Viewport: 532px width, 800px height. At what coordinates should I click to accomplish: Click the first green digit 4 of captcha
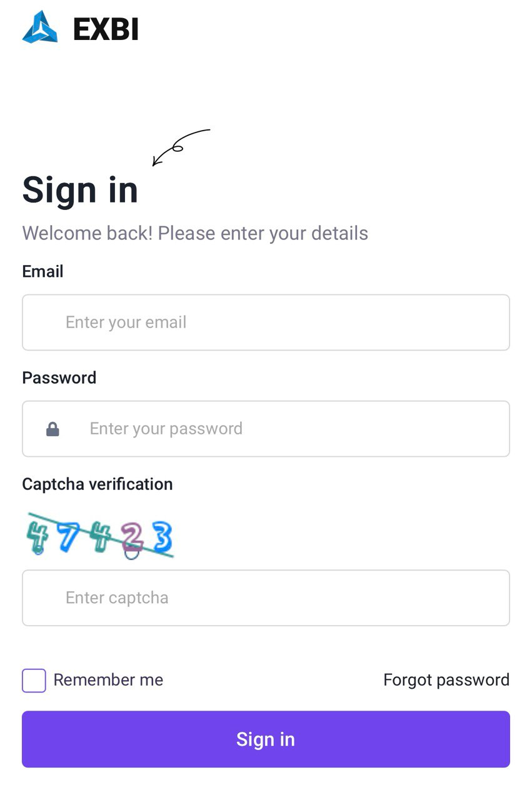tap(38, 536)
